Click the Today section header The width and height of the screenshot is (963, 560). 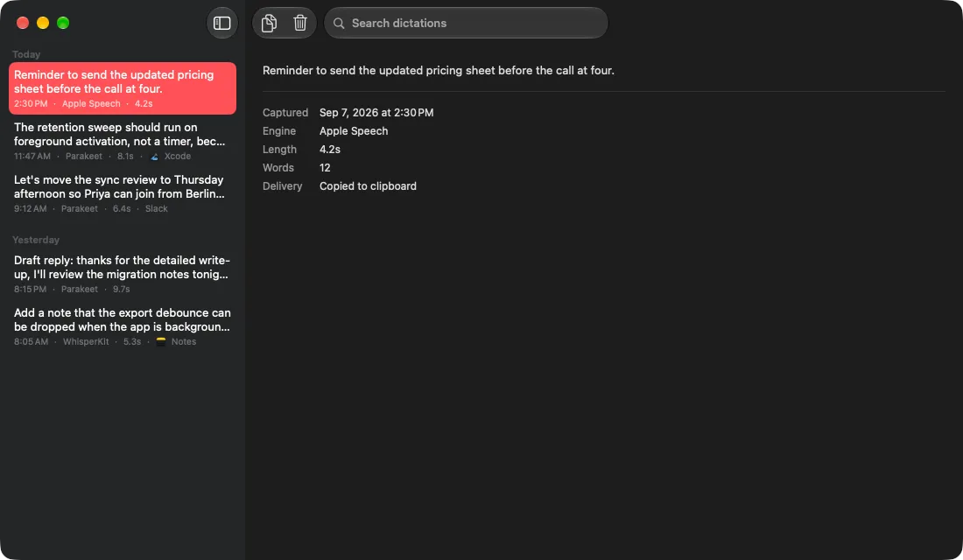(26, 54)
